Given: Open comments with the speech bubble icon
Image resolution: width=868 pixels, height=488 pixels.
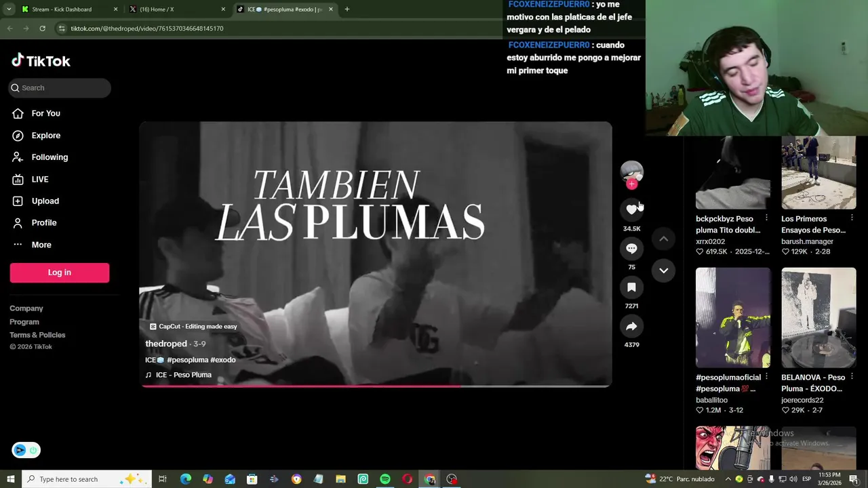Looking at the screenshot, I should pyautogui.click(x=631, y=249).
